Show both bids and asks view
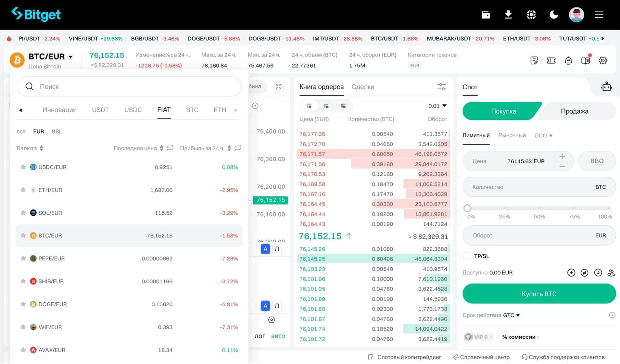The width and height of the screenshot is (620, 364). (309, 106)
